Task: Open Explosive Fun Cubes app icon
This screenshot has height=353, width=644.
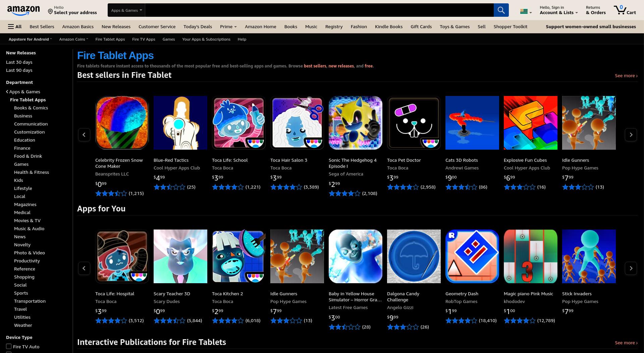Action: 531,123
